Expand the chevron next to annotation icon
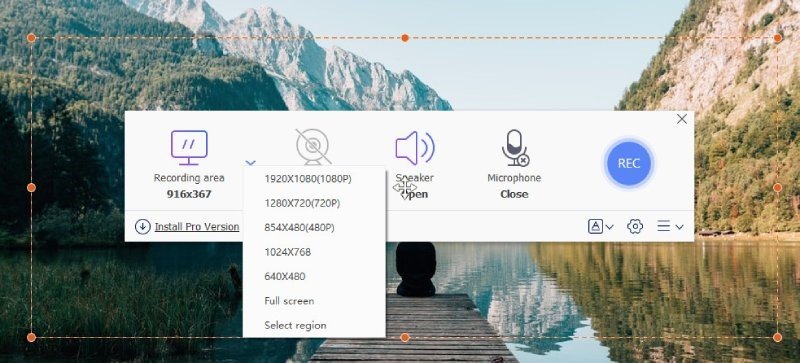800x363 pixels. point(609,227)
